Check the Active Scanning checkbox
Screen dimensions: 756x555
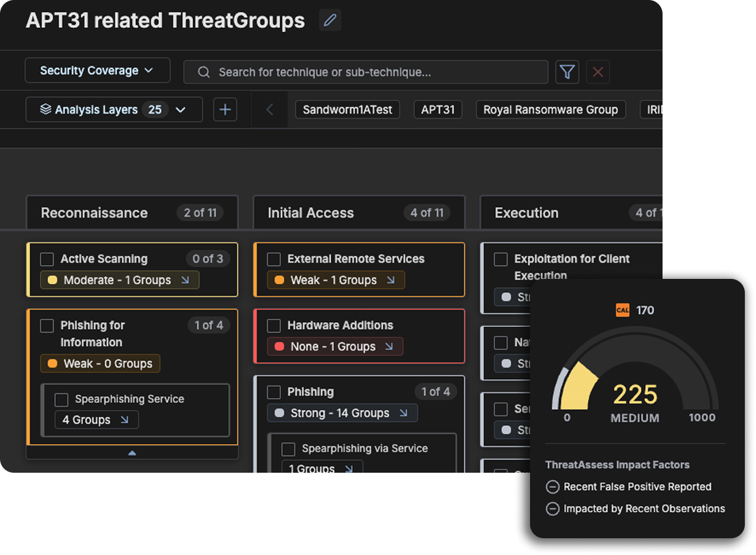[47, 259]
